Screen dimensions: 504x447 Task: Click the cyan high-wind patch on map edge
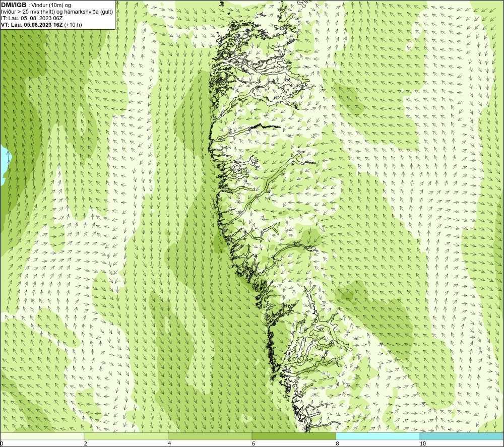click(x=5, y=165)
